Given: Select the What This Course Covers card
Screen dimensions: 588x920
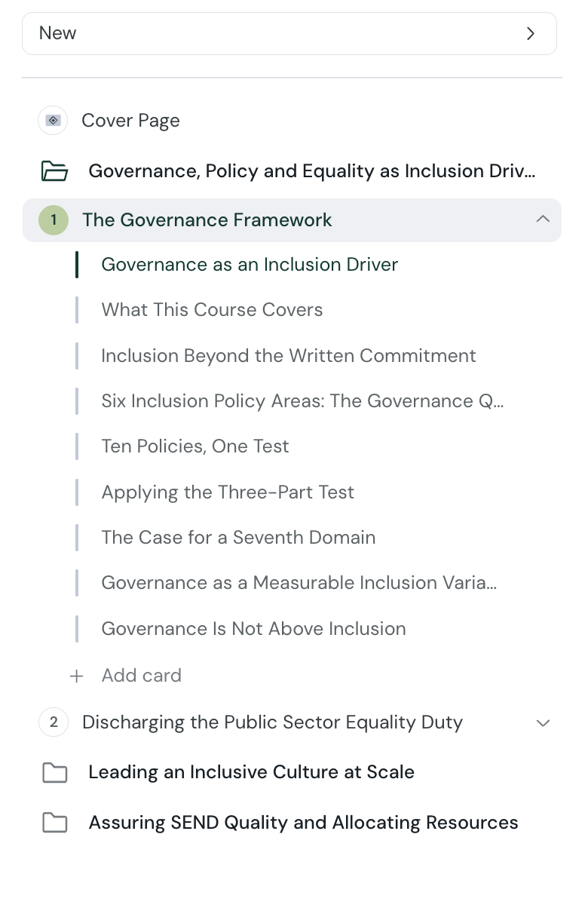Looking at the screenshot, I should [212, 310].
